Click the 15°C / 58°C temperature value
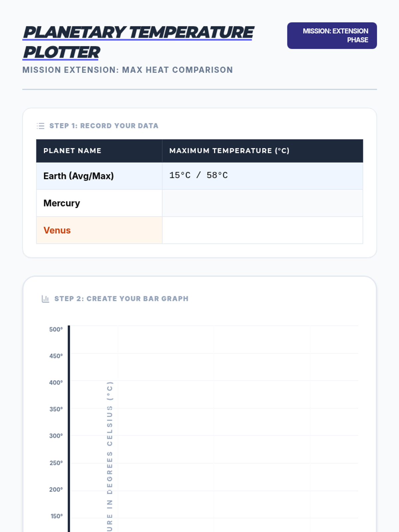The image size is (399, 532). pos(199,175)
